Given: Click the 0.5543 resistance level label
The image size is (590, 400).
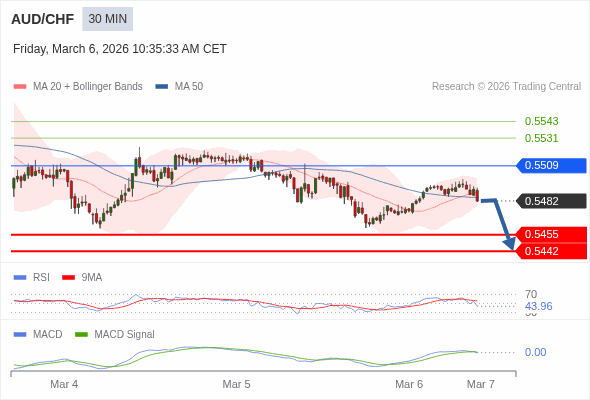Looking at the screenshot, I should point(541,121).
